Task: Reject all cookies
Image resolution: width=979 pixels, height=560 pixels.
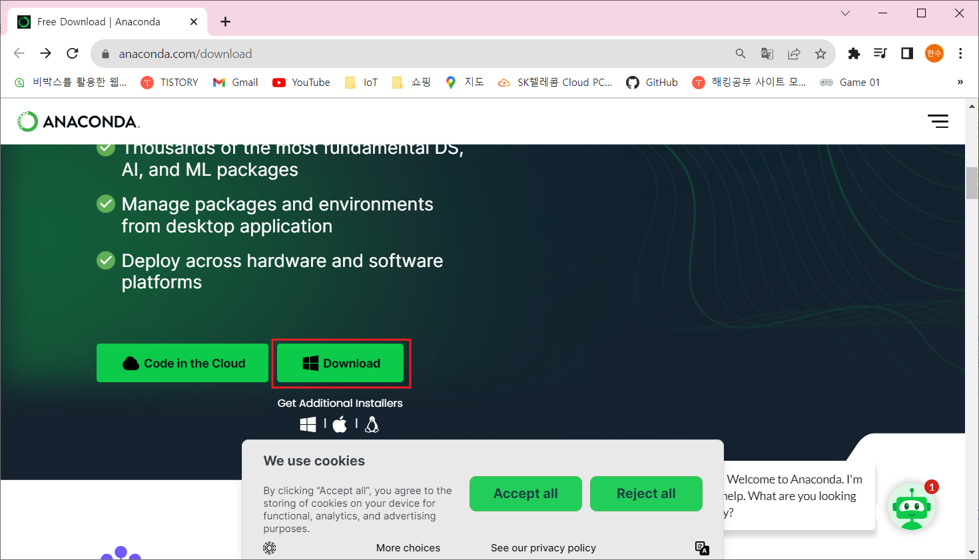Action: 646,493
